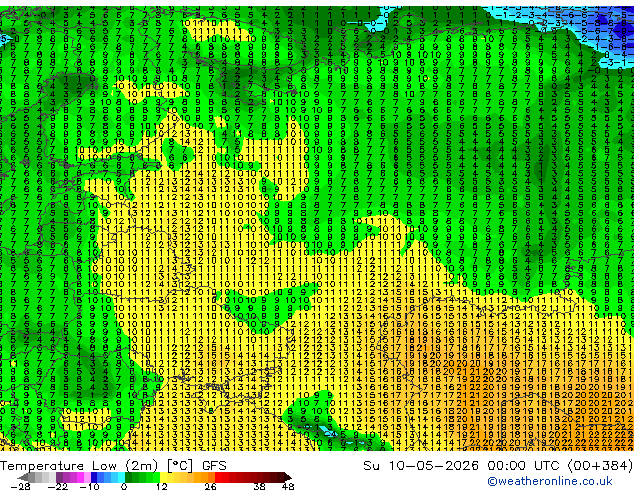Image resolution: width=634 pixels, height=490 pixels.
Task: Pick the yellow swatch just right of '12'
Action: point(163,477)
